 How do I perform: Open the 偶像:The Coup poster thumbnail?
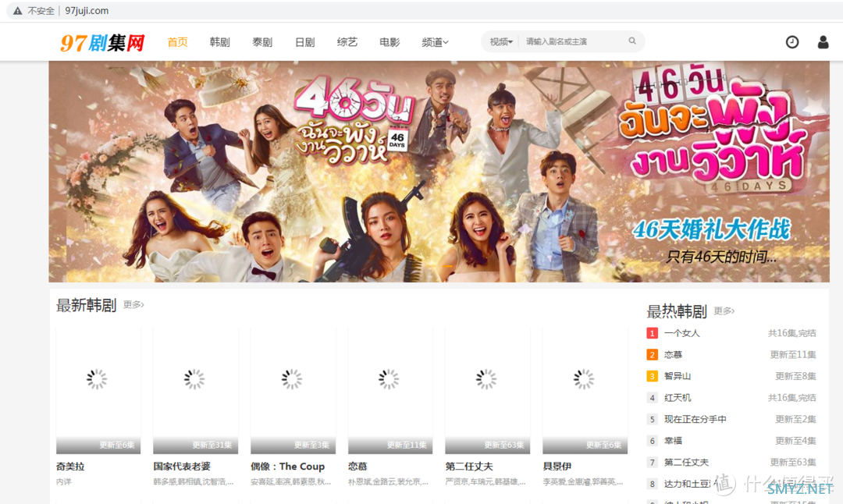click(x=293, y=391)
